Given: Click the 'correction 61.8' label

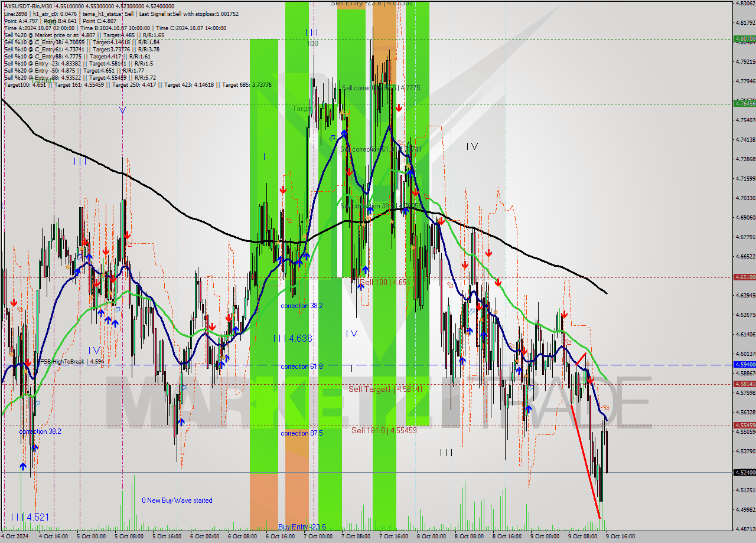Looking at the screenshot, I should 302,367.
